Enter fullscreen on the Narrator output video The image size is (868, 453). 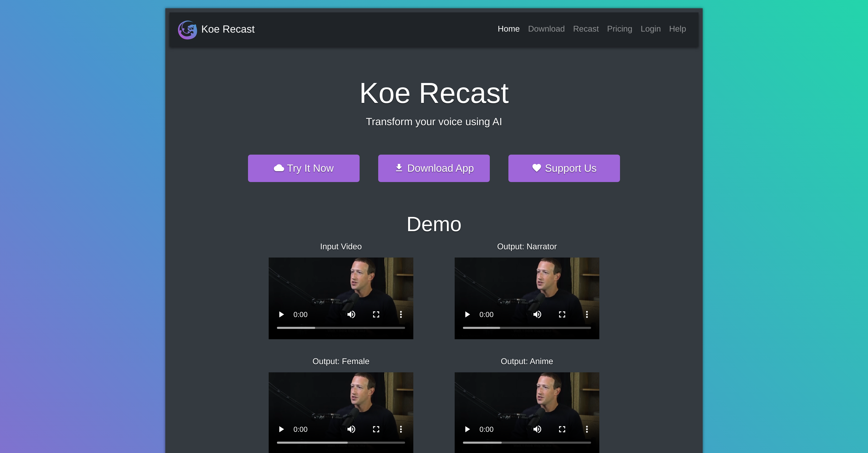pos(562,314)
